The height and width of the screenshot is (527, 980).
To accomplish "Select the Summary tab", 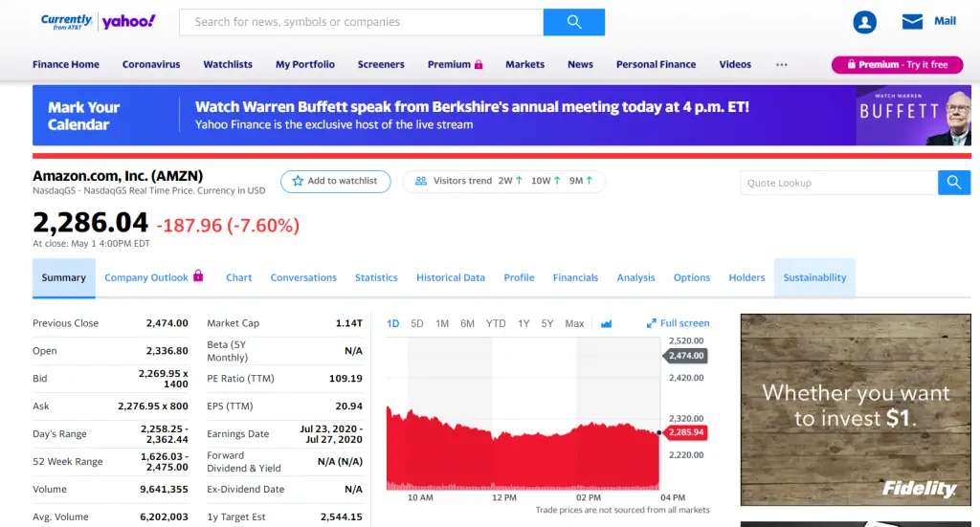I will [64, 277].
